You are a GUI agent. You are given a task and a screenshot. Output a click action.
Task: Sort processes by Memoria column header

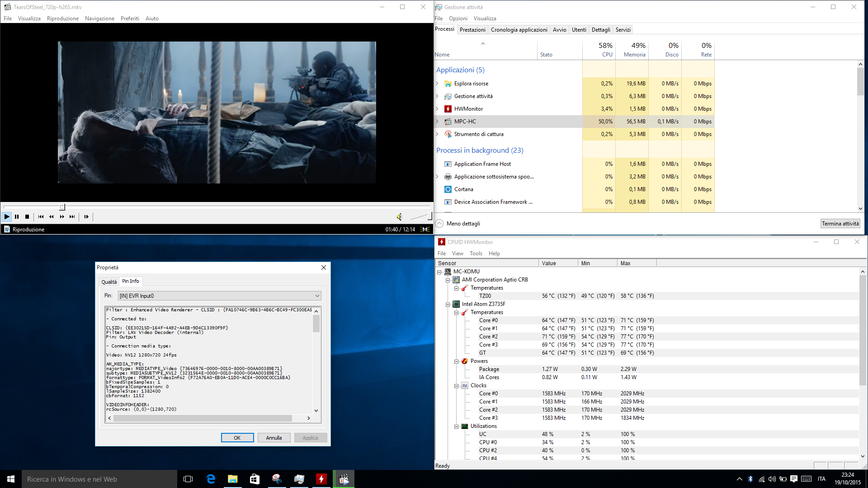(632, 50)
